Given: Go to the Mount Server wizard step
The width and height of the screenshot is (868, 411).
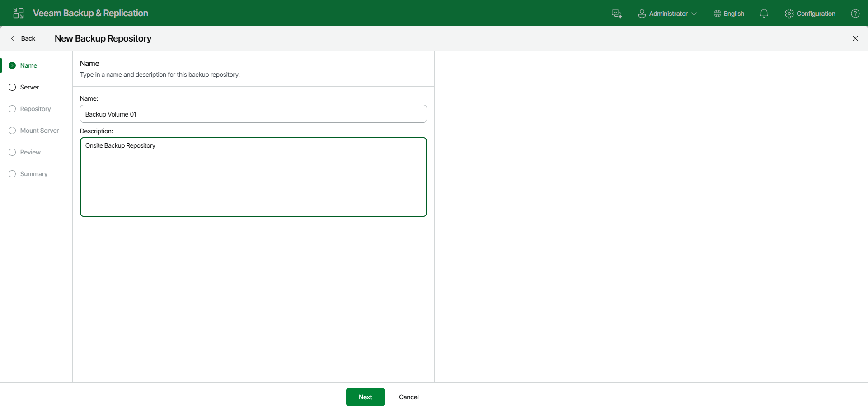Looking at the screenshot, I should coord(39,131).
